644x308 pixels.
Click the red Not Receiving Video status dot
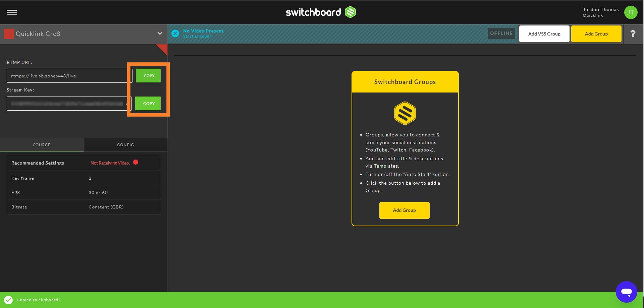[136, 162]
